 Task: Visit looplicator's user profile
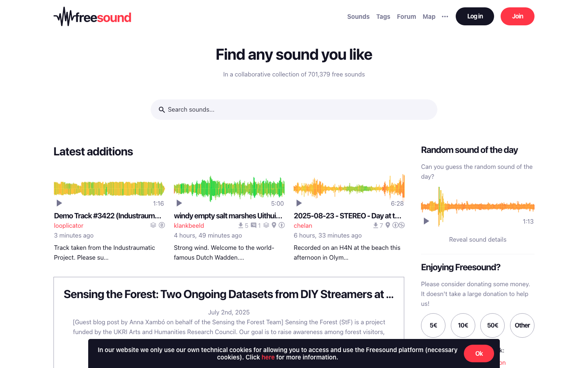click(69, 226)
